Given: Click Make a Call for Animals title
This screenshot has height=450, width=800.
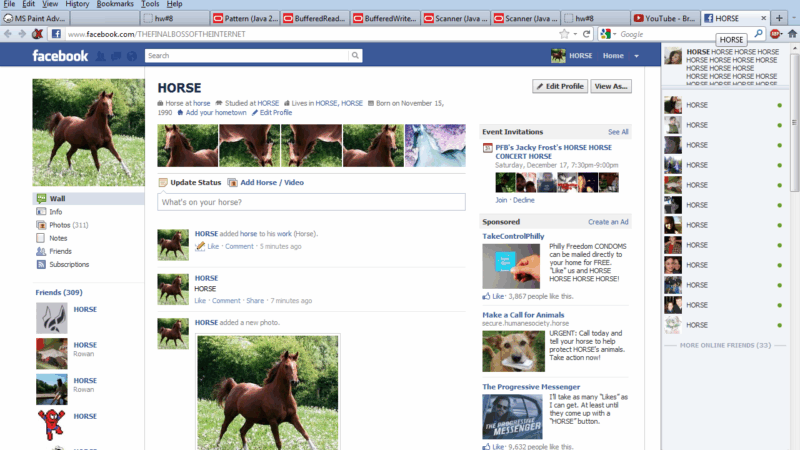Looking at the screenshot, I should tap(523, 315).
